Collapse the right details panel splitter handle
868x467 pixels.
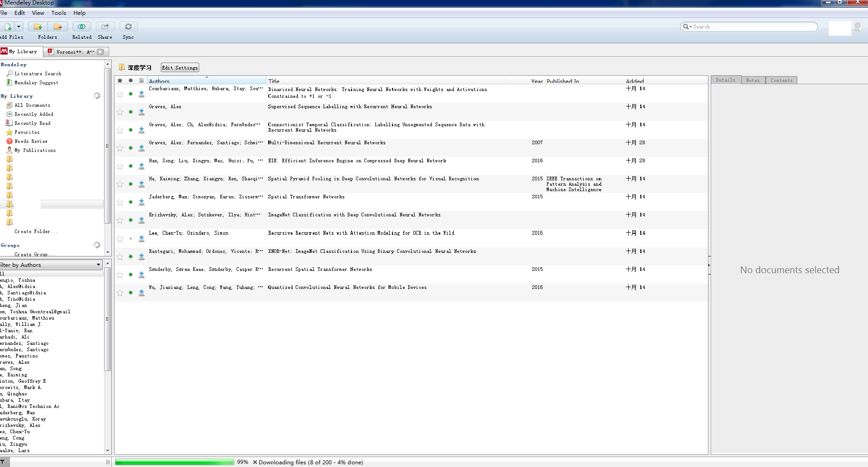coord(709,266)
